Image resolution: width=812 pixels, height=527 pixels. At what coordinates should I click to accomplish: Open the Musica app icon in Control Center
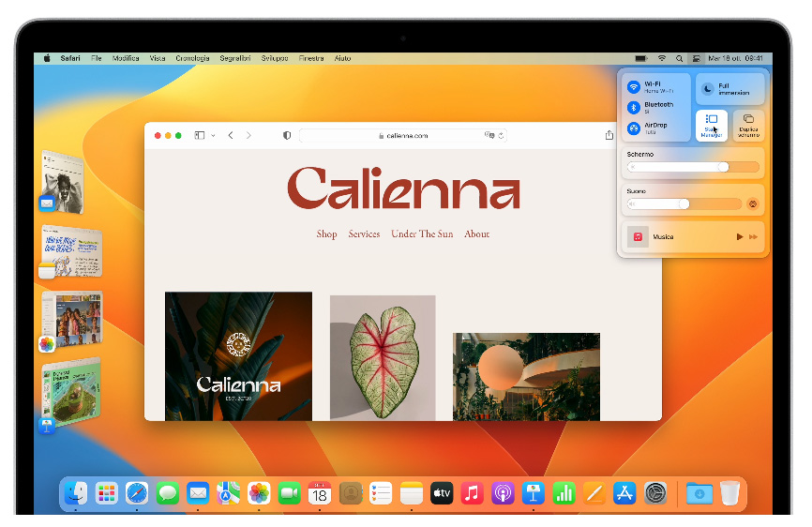pos(638,236)
